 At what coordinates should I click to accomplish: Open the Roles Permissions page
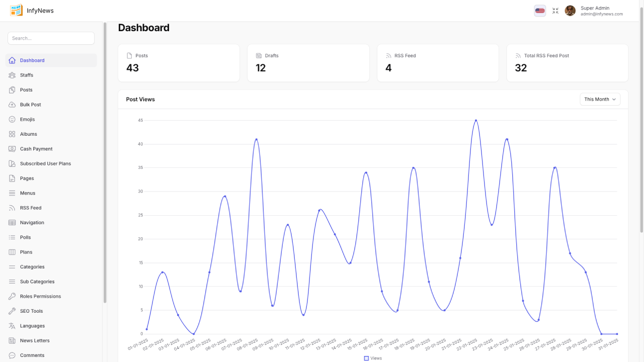pos(40,297)
